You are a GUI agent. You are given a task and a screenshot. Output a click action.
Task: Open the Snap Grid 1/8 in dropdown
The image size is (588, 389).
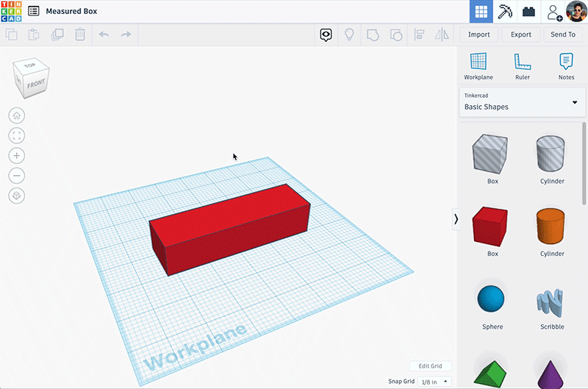pos(434,382)
